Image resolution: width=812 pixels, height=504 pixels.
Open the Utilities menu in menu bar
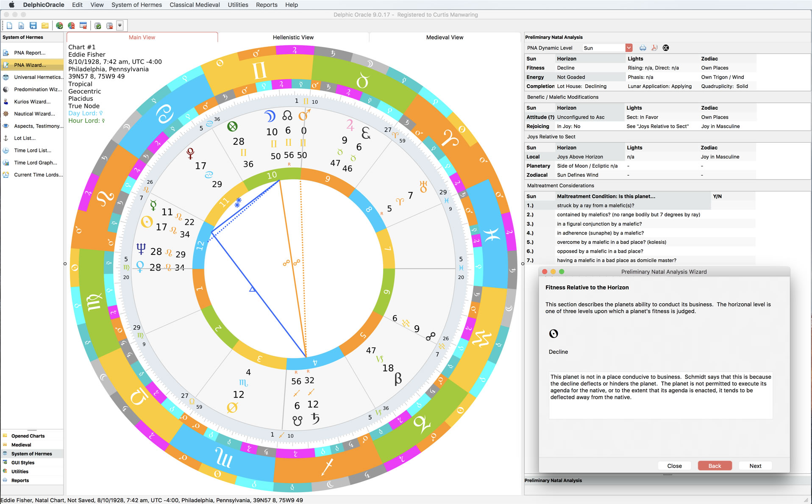238,5
